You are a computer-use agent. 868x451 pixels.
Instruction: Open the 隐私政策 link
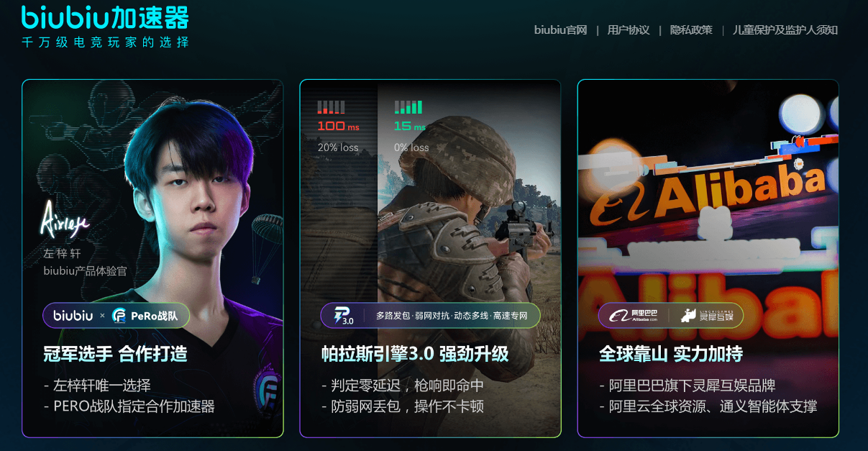coord(690,30)
